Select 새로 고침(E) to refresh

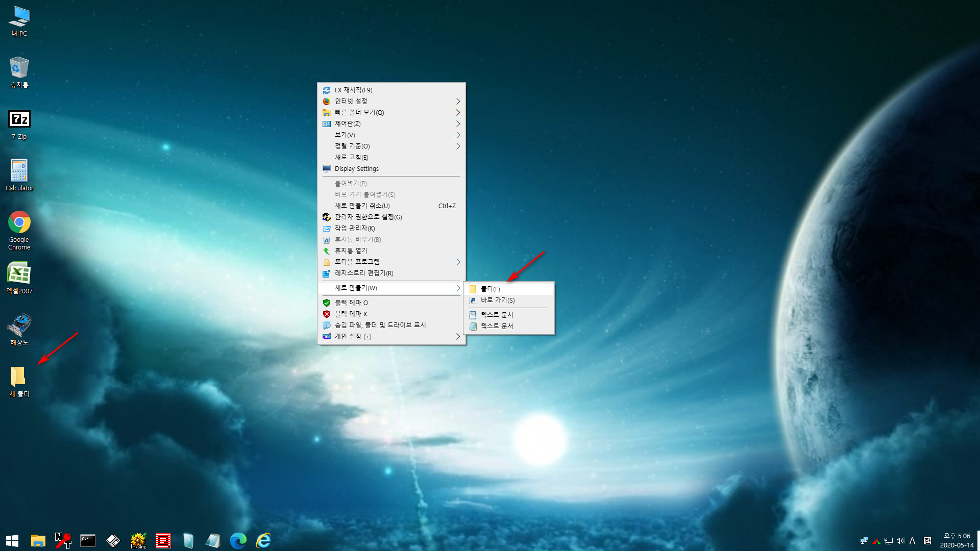(x=391, y=157)
